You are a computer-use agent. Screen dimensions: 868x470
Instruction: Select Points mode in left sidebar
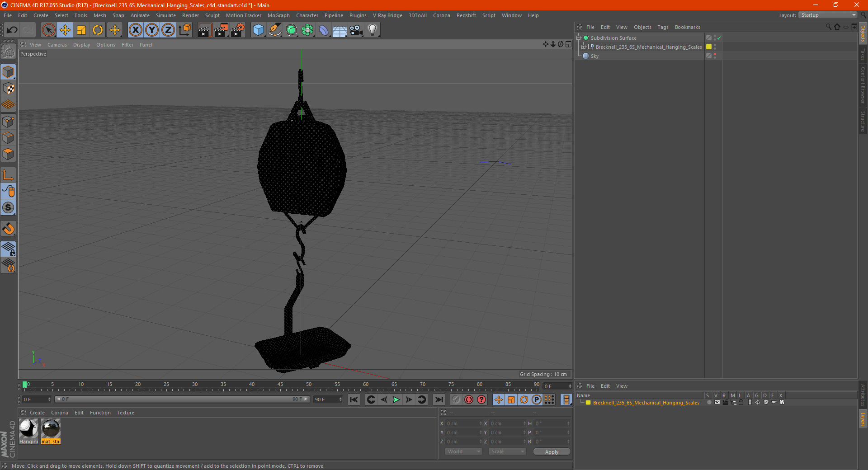tap(8, 122)
